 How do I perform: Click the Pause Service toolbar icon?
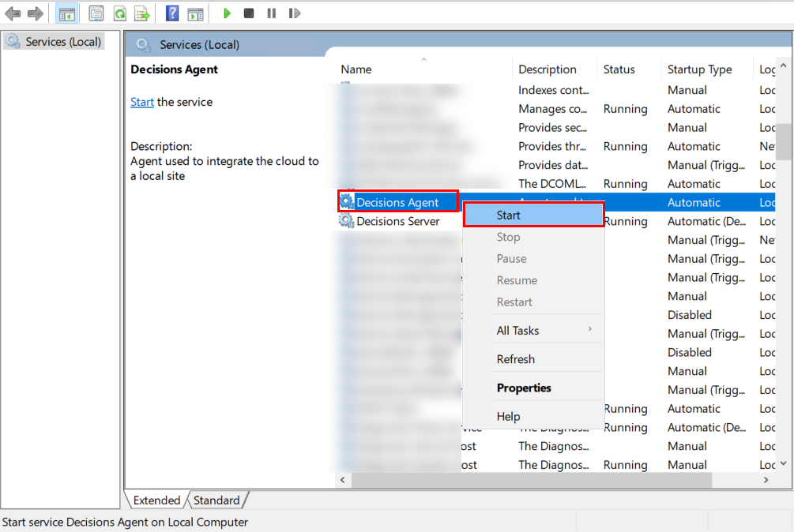(272, 13)
